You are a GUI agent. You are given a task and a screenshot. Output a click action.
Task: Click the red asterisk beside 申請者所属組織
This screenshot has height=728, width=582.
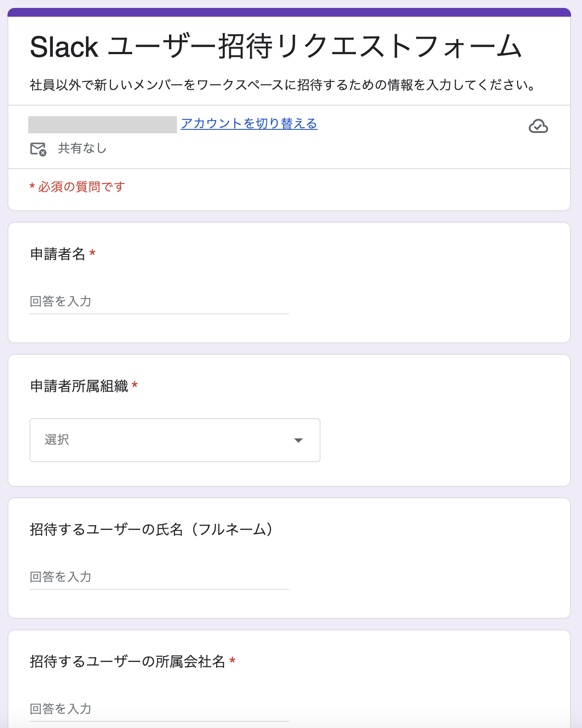135,385
